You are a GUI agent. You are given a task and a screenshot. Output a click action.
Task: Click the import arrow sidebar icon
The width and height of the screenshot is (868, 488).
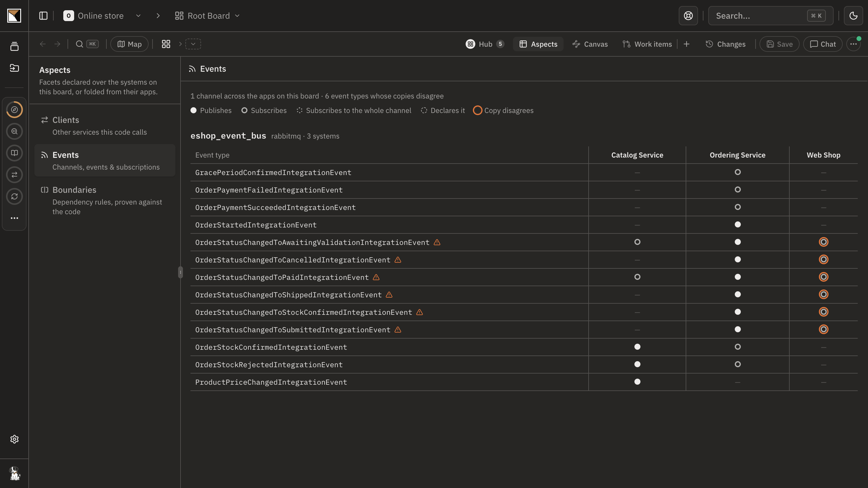[14, 68]
